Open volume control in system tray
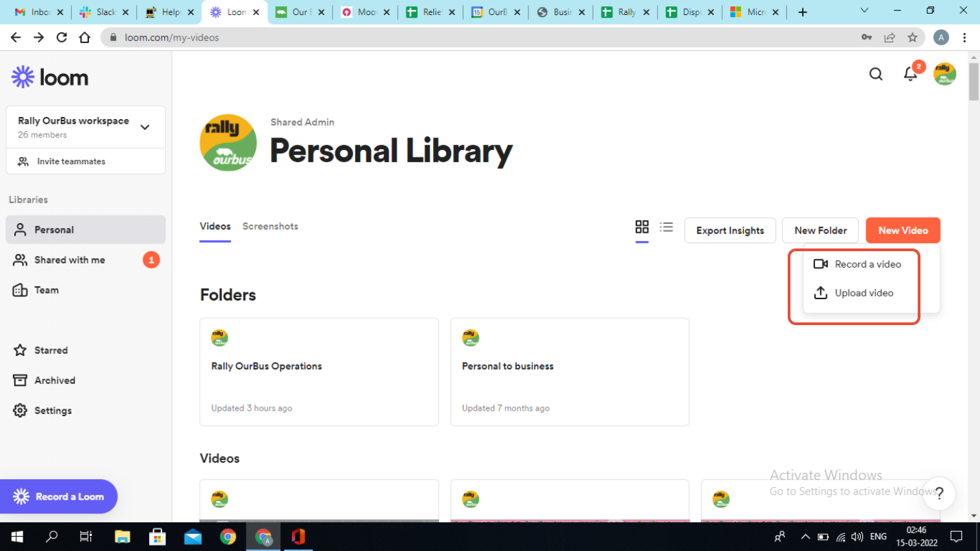The height and width of the screenshot is (551, 980). coord(857,537)
